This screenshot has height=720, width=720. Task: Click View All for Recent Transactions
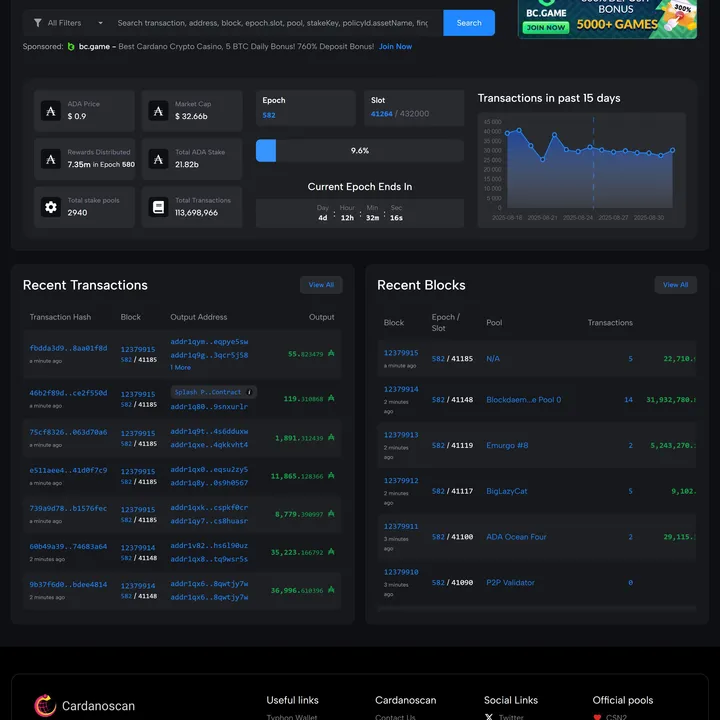(x=321, y=285)
